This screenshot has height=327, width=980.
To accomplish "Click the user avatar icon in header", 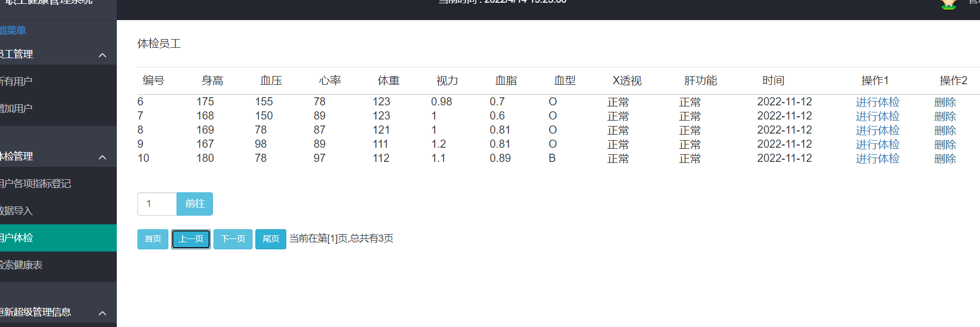I will [948, 4].
